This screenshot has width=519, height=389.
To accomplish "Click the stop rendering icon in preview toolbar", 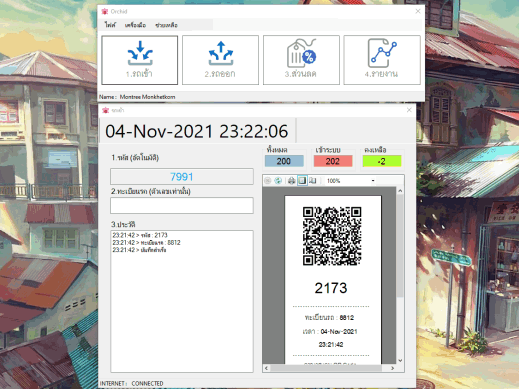I will pos(267,181).
